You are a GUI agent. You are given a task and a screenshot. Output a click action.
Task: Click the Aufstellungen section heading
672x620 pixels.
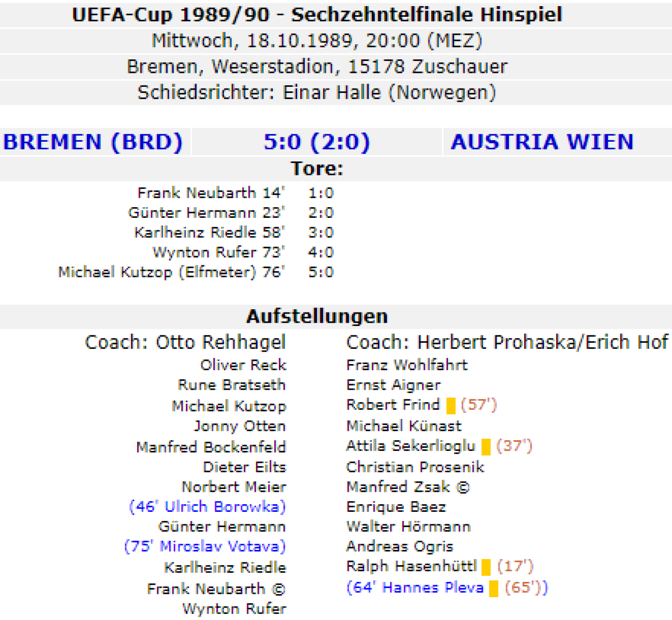(317, 316)
